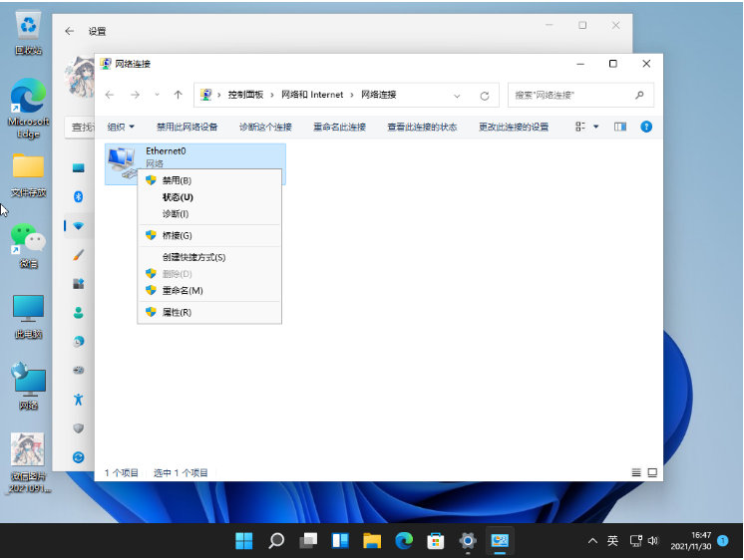This screenshot has width=744, height=560.
Task: Click the 英 input method indicator
Action: (612, 540)
